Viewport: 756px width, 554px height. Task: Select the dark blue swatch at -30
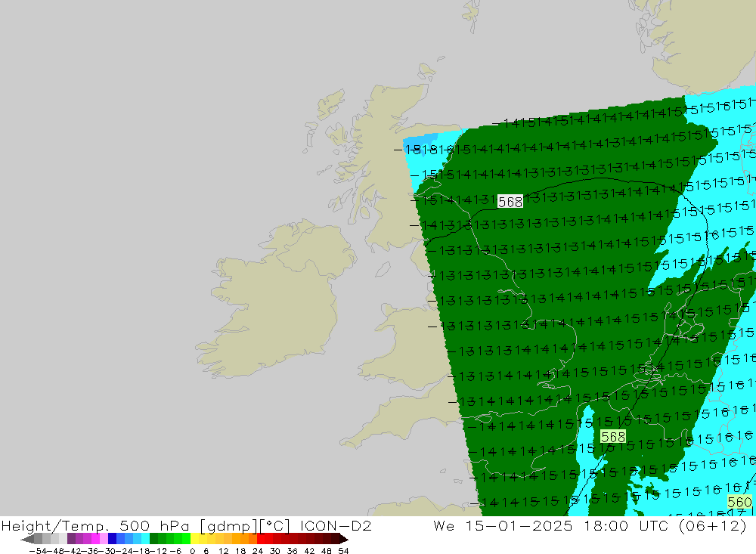coord(113,539)
